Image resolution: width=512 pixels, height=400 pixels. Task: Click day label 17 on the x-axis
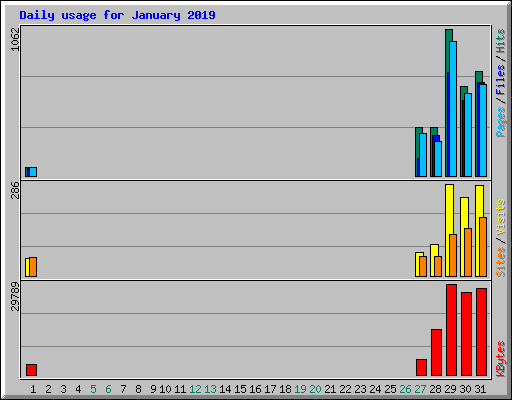coord(270,389)
